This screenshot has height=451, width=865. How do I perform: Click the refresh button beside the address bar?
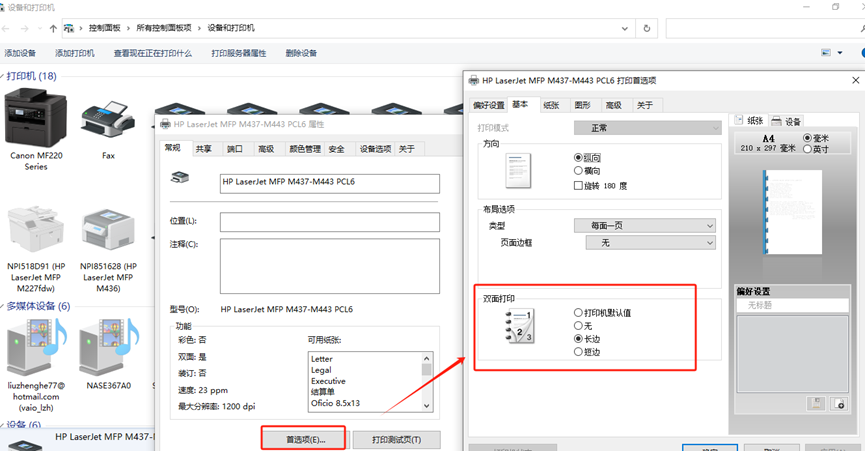[x=647, y=28]
